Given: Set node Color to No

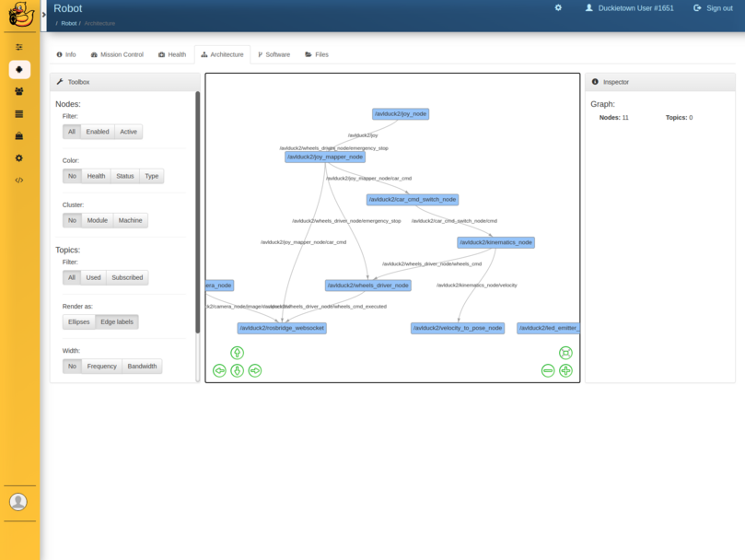Looking at the screenshot, I should [x=72, y=176].
